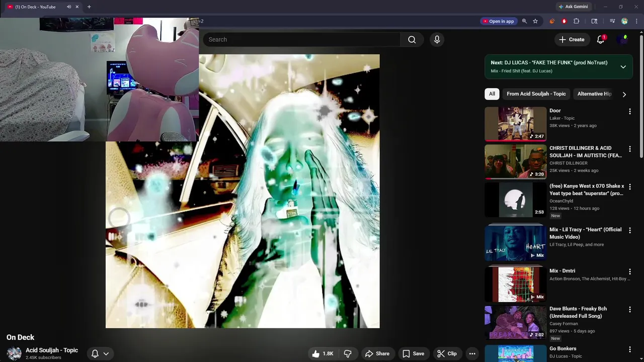Open notification preference dropdown arrow
Screen dimensions: 644x362
[106, 354]
